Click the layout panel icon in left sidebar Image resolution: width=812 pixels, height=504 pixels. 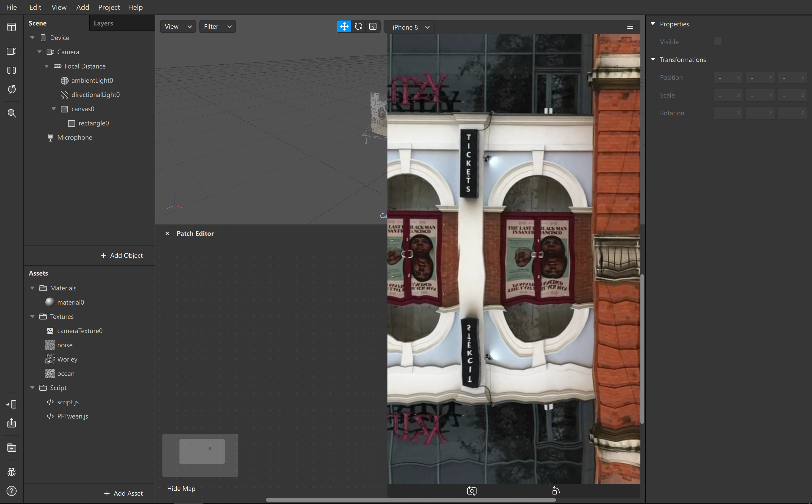point(12,27)
